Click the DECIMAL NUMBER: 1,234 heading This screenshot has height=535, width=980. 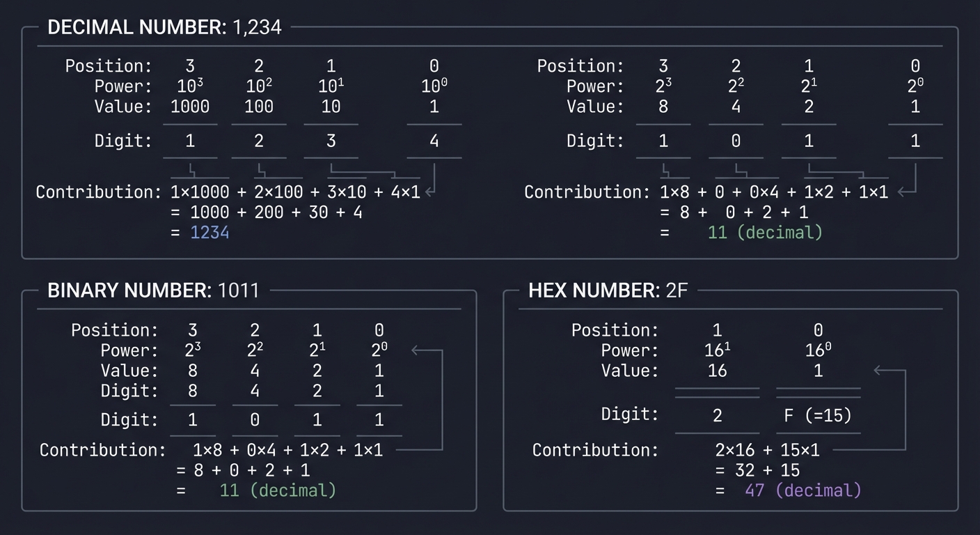[164, 28]
